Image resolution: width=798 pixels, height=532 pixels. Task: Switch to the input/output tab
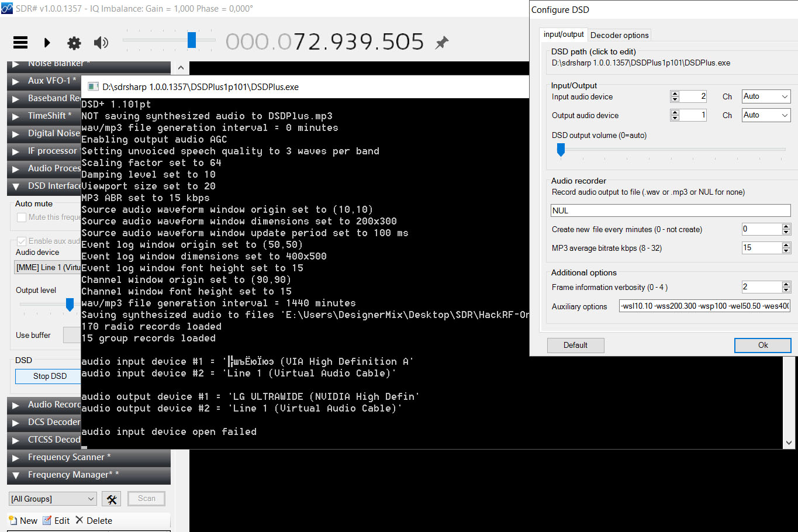tap(564, 34)
